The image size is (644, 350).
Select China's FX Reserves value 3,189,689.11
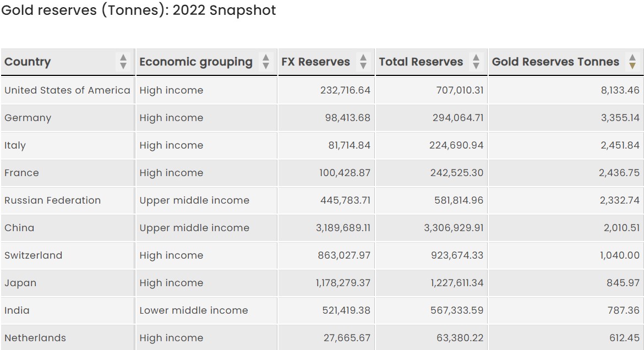[343, 228]
